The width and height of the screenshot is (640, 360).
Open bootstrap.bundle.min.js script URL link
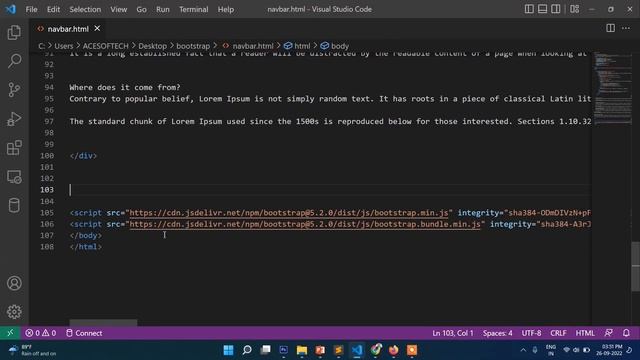305,224
